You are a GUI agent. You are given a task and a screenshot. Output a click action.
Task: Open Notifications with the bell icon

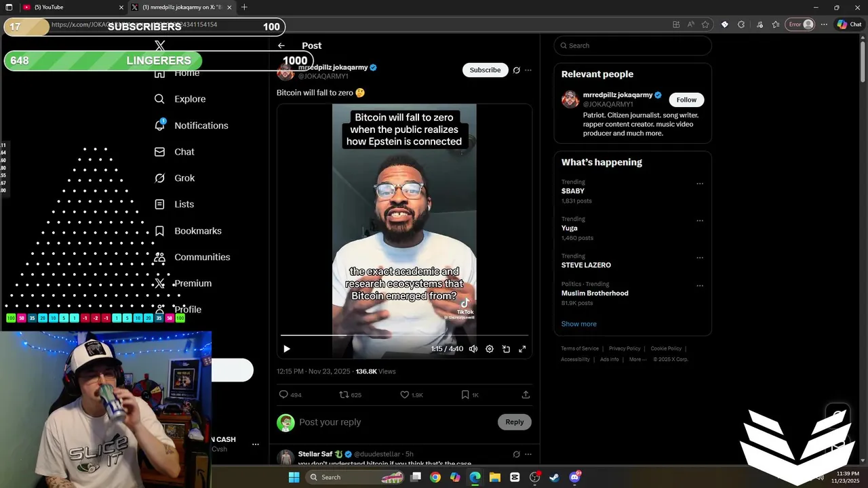(159, 125)
